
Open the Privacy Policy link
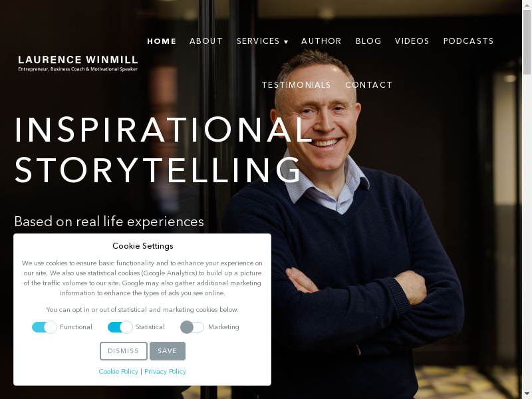tap(165, 372)
